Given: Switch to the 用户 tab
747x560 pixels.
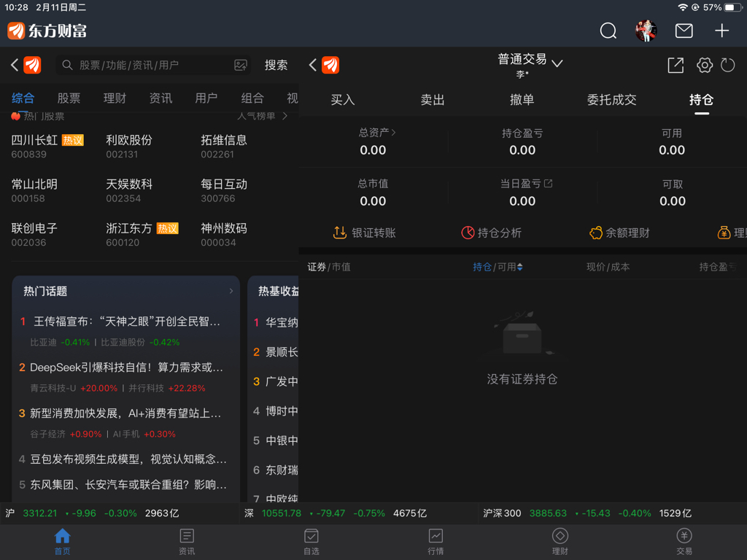Looking at the screenshot, I should click(x=206, y=98).
